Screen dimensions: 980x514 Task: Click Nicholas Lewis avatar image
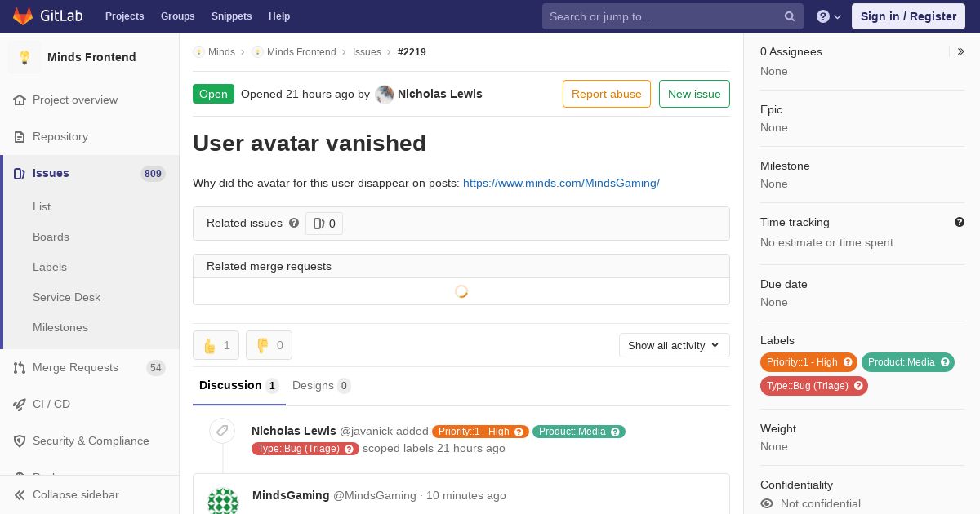(385, 95)
